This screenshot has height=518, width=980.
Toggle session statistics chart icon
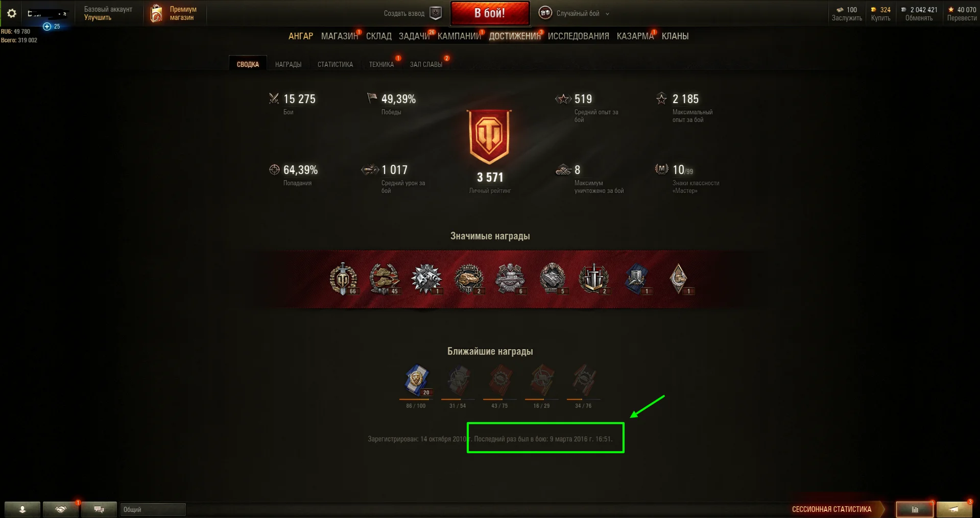click(x=915, y=509)
